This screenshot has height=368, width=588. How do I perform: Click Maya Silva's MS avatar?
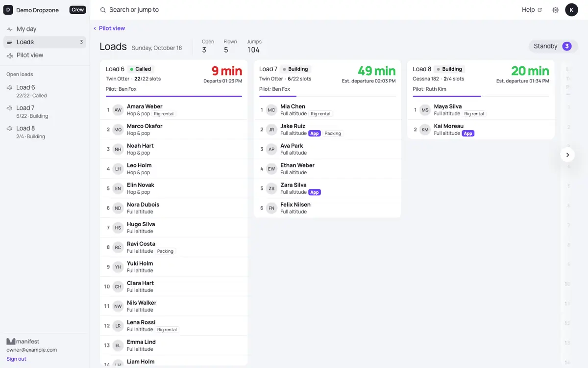point(425,110)
